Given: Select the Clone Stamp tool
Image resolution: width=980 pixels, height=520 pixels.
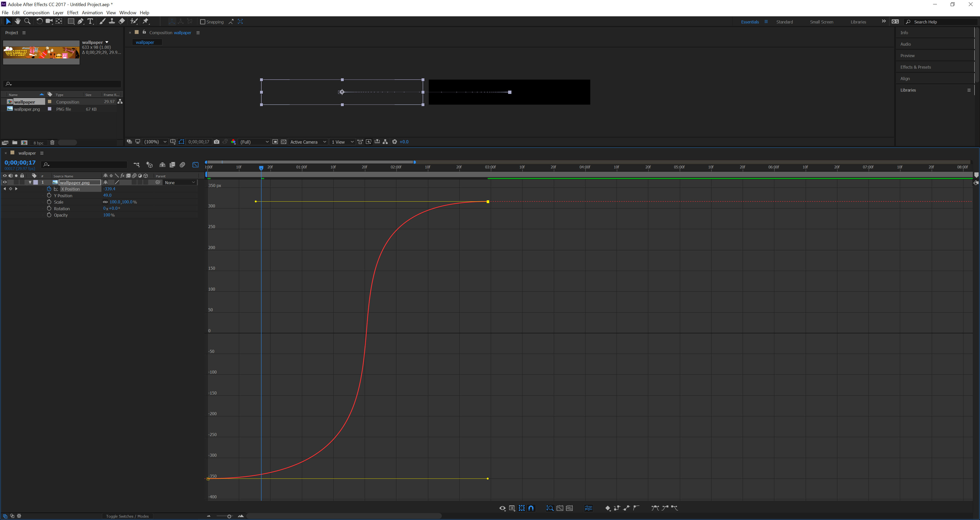Looking at the screenshot, I should point(112,21).
